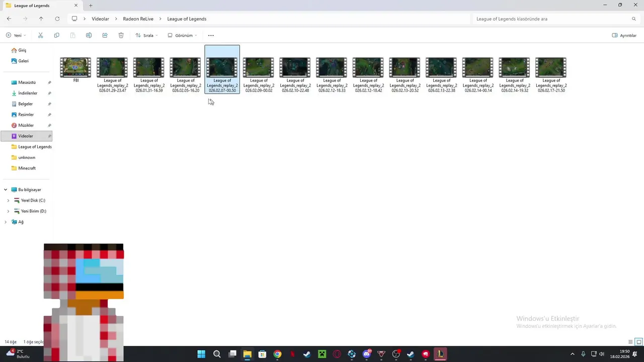Open Minecraft creeper icon in taskbar

(x=322, y=354)
